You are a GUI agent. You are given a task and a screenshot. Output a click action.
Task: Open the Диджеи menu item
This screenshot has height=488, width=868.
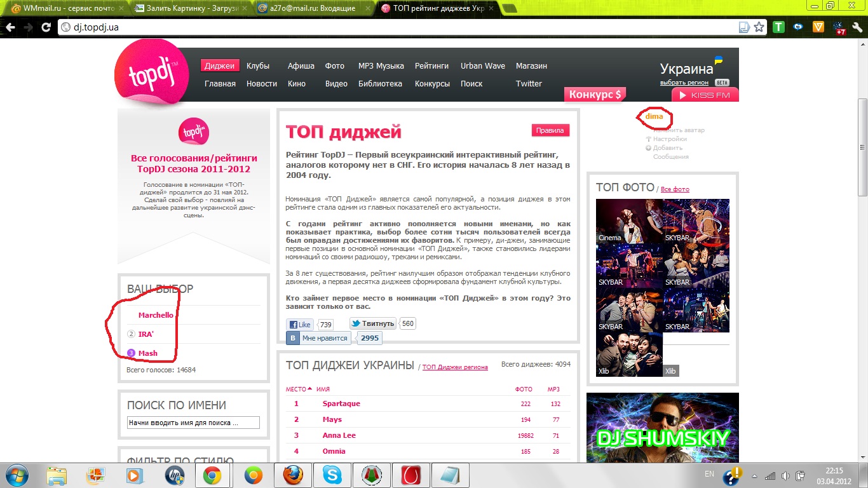click(x=220, y=66)
